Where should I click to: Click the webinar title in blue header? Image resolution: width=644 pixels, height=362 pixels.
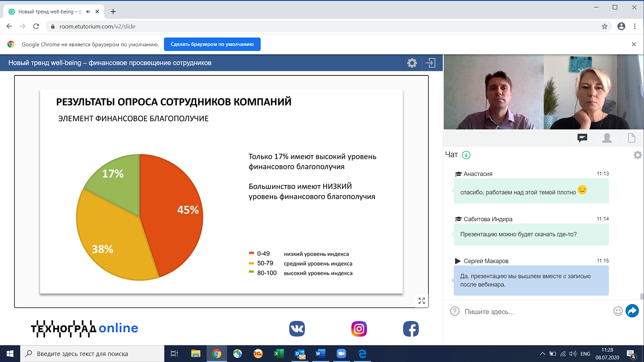click(110, 63)
